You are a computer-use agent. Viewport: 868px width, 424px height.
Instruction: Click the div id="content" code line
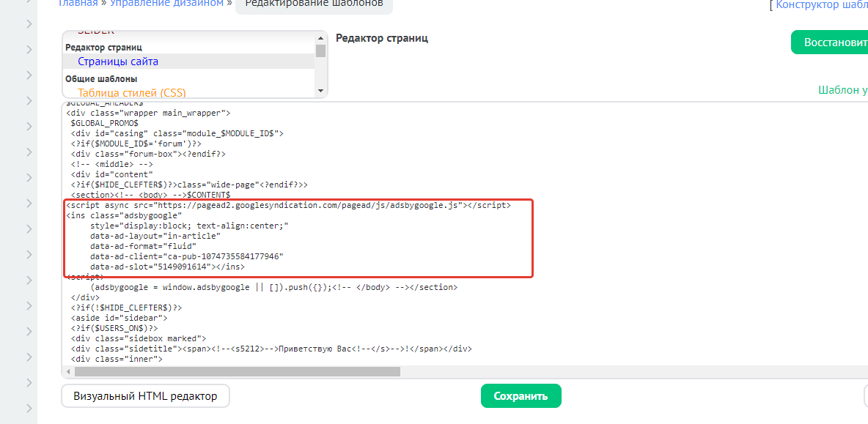click(x=112, y=174)
